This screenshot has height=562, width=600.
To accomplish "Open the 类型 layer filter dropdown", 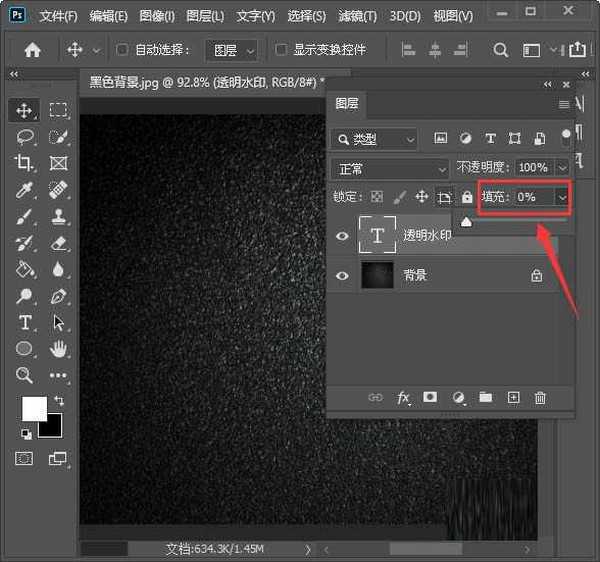I will [x=376, y=139].
